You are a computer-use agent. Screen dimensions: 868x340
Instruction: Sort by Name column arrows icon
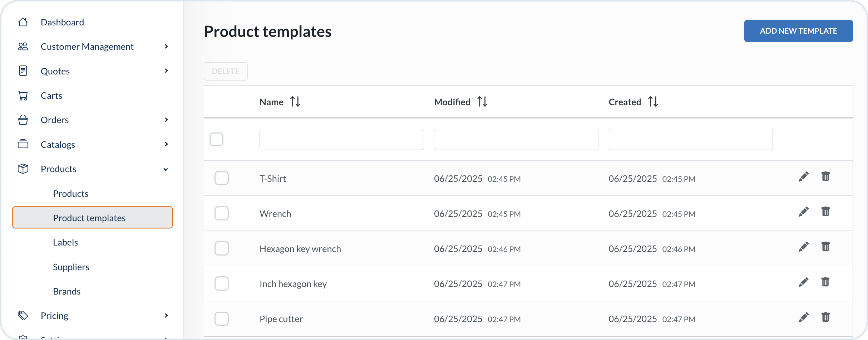click(x=295, y=102)
